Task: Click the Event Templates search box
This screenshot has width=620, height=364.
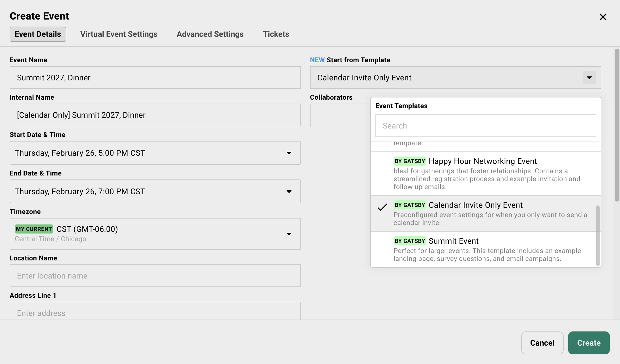Action: point(485,125)
